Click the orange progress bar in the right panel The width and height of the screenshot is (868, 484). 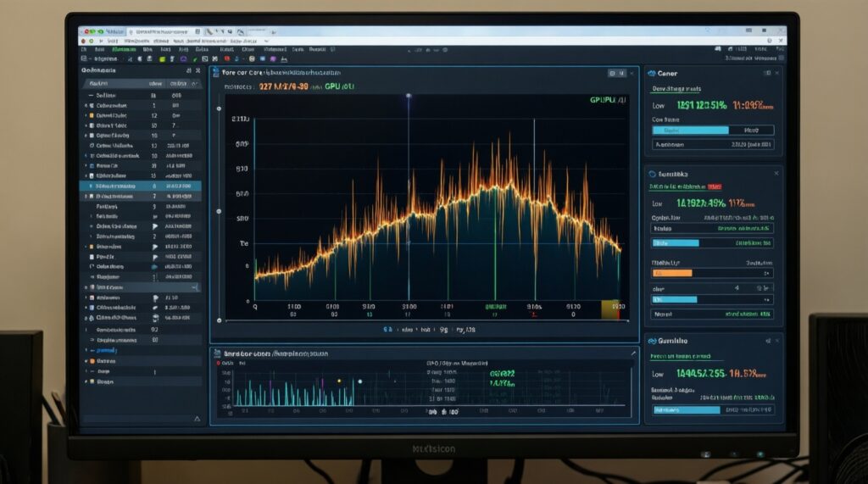click(672, 273)
